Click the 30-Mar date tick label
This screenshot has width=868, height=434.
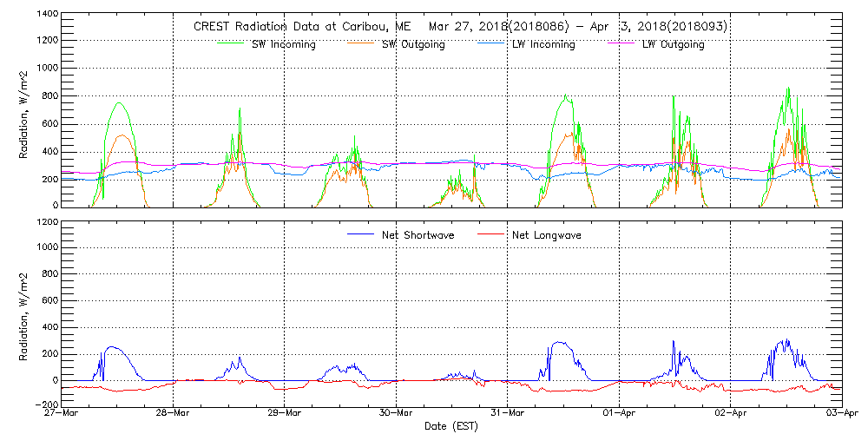pyautogui.click(x=396, y=414)
